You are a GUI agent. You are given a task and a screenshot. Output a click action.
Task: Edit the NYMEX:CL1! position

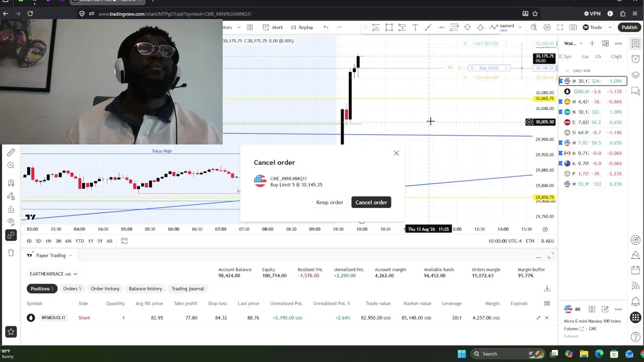pyautogui.click(x=538, y=318)
